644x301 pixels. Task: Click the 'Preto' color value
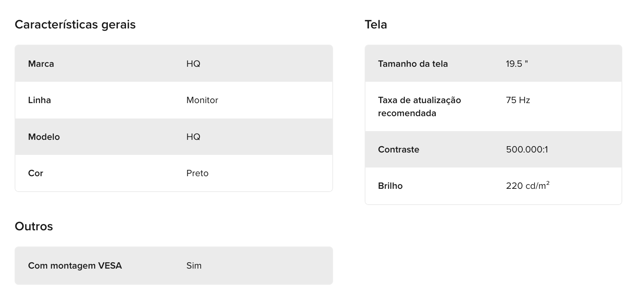pyautogui.click(x=197, y=173)
